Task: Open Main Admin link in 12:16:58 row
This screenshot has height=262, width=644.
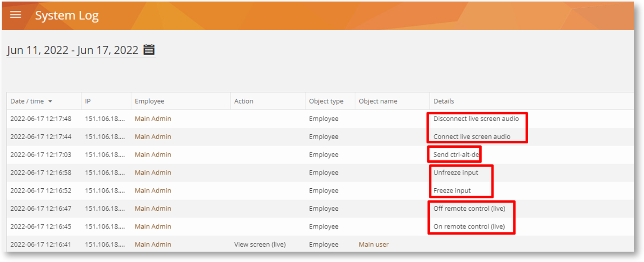Action: click(153, 173)
